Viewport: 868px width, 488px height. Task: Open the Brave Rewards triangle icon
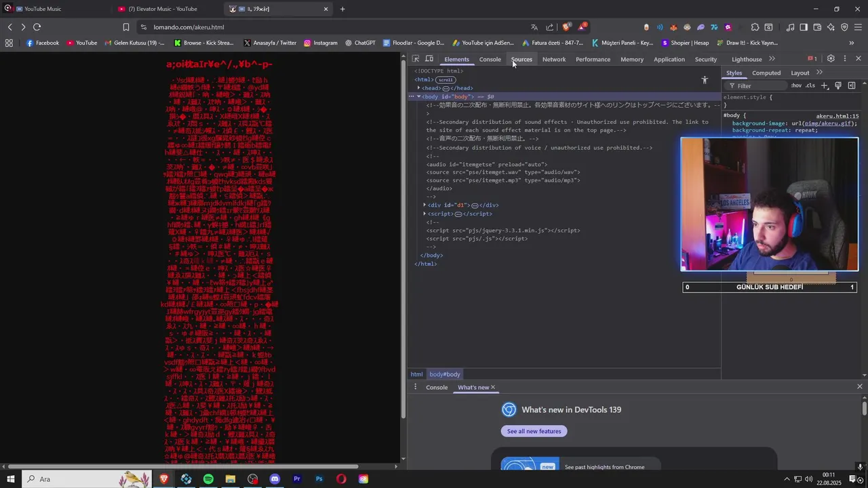tap(582, 27)
